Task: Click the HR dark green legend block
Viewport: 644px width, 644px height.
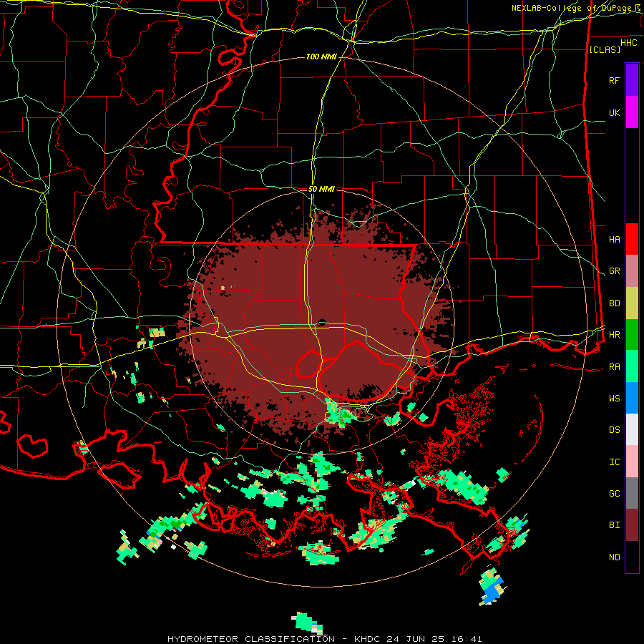Action: pos(632,335)
